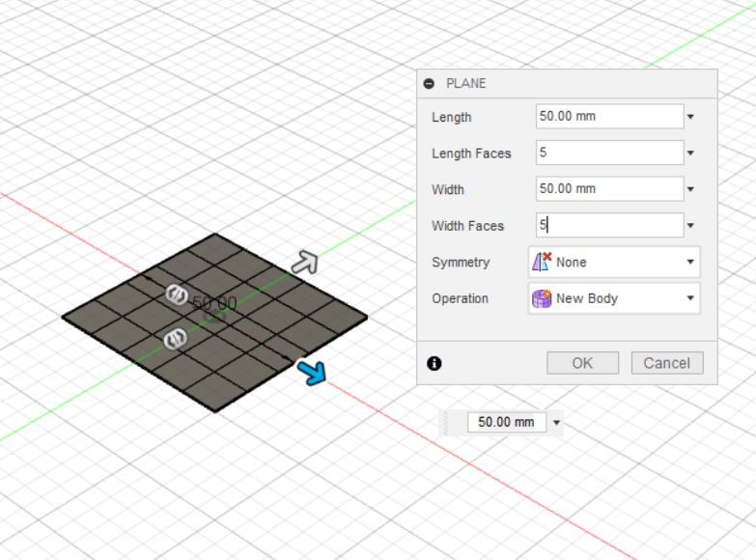Collapse the PLANE dialog with minus icon
756x560 pixels.
click(429, 83)
